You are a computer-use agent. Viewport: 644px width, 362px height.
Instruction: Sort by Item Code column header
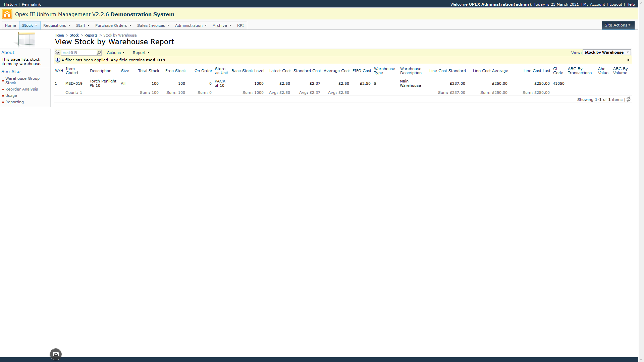71,71
